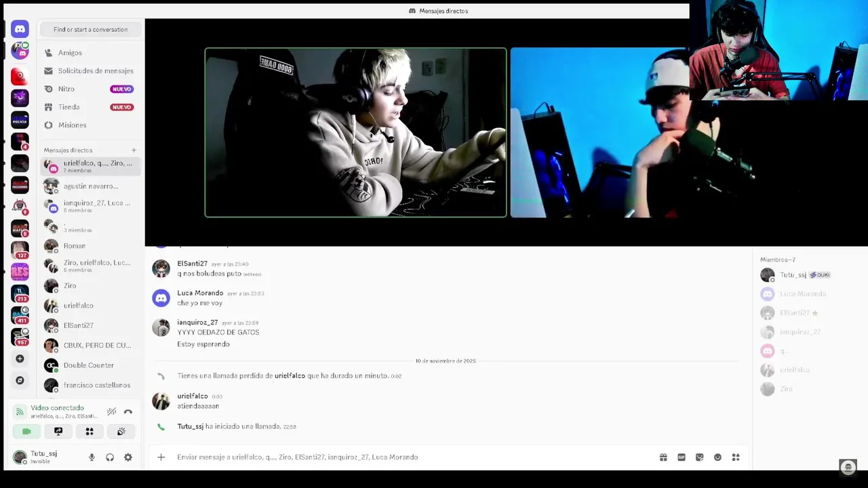Disconnect from call hang-up icon
This screenshot has width=868, height=488.
128,411
